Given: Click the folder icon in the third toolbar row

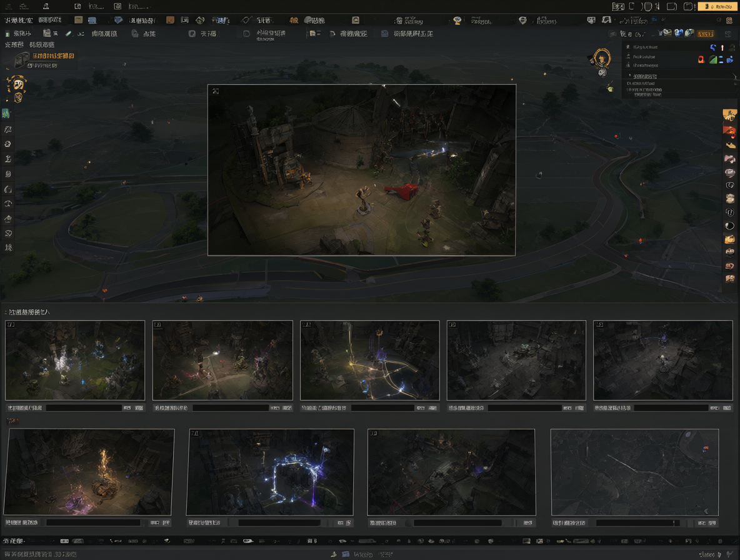Looking at the screenshot, I should [312, 34].
